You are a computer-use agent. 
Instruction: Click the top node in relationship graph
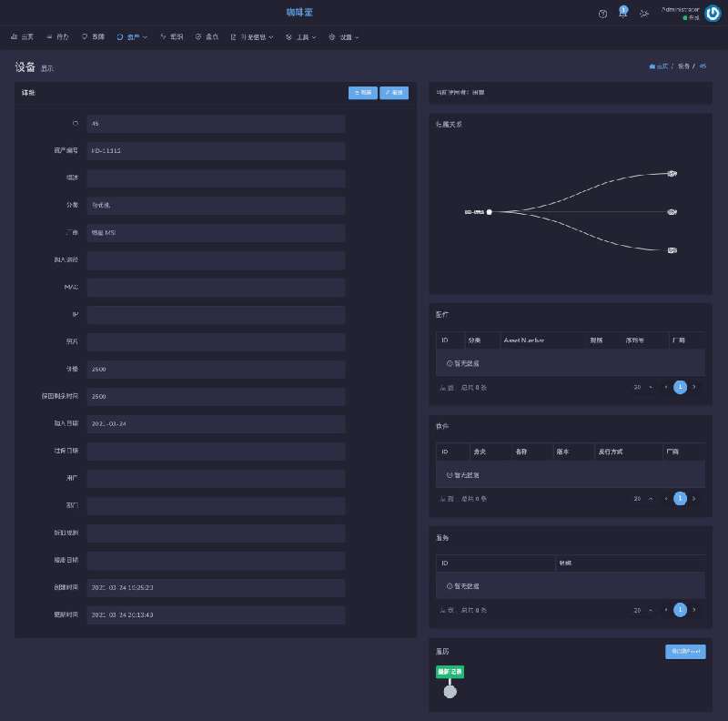(672, 173)
